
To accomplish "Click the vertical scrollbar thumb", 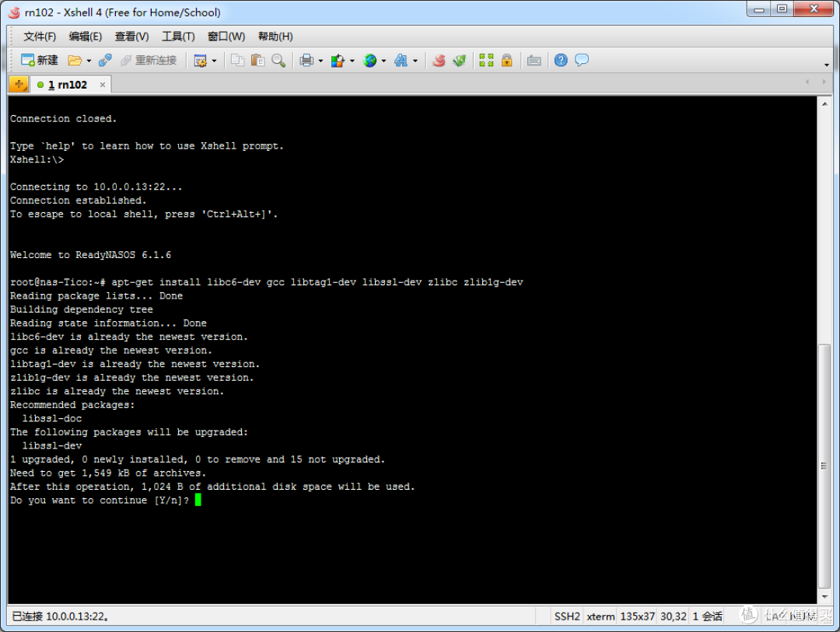I will point(824,466).
